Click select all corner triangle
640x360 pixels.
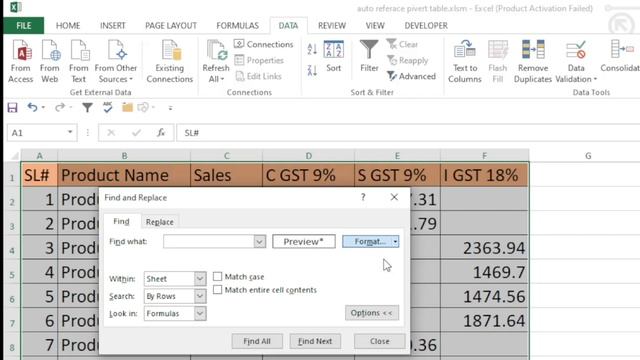[x=14, y=156]
